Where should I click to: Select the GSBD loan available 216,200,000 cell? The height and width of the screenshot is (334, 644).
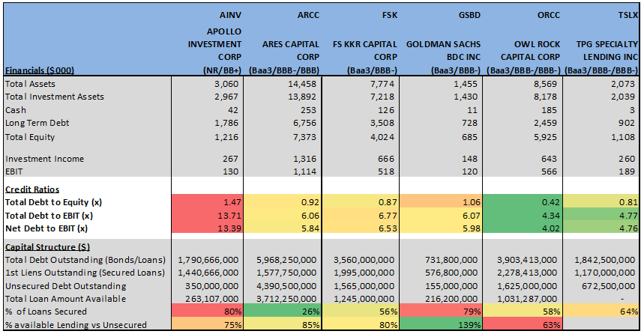pos(451,299)
